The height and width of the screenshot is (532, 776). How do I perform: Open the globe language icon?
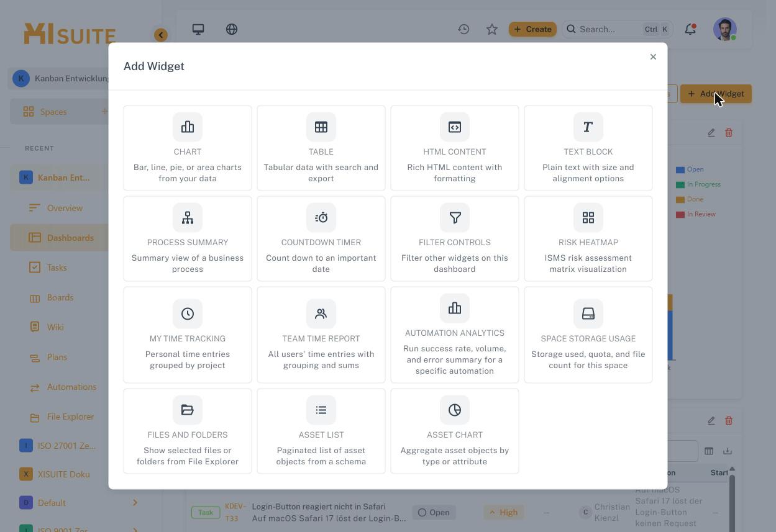click(x=232, y=29)
